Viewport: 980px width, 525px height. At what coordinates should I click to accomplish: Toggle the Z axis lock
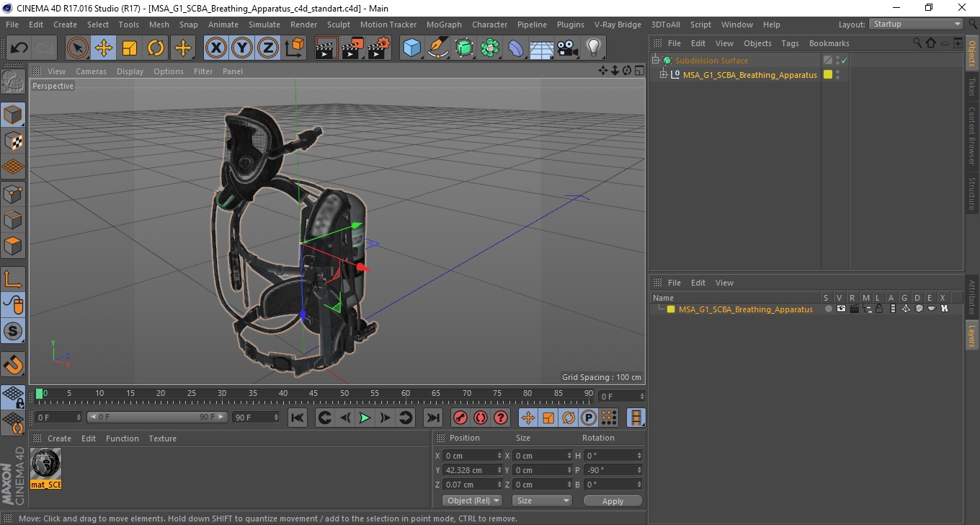tap(268, 48)
